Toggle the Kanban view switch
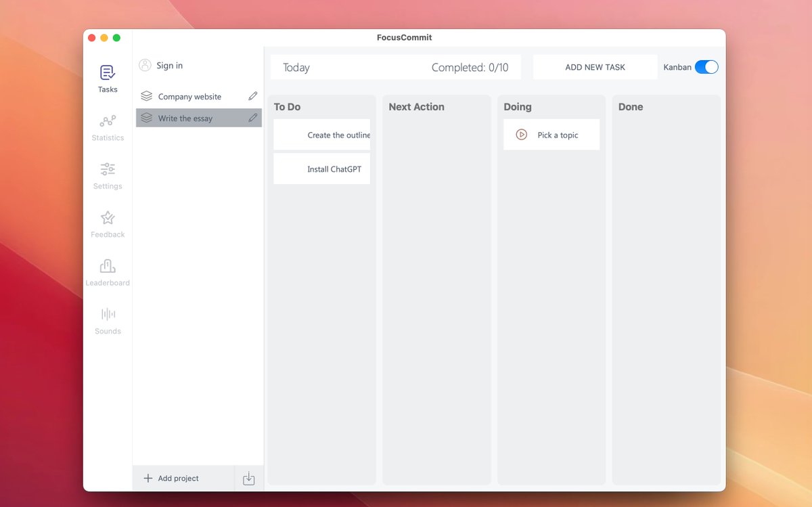 [706, 67]
